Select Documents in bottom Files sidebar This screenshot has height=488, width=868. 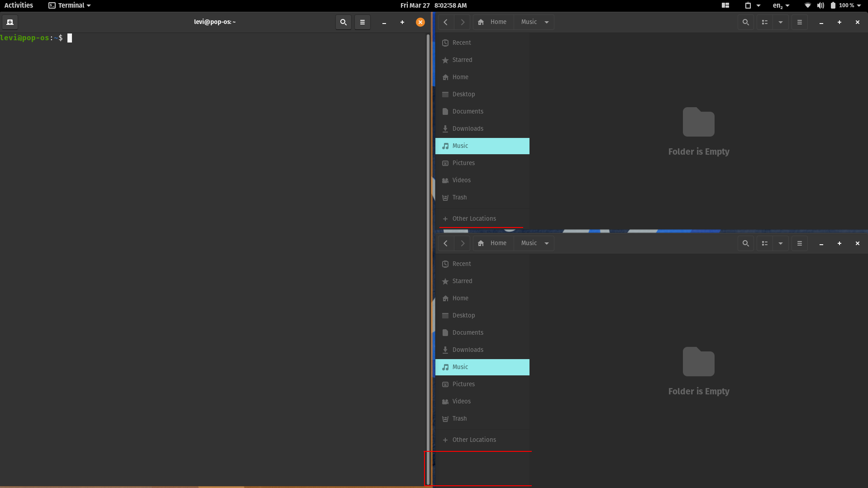(482, 333)
